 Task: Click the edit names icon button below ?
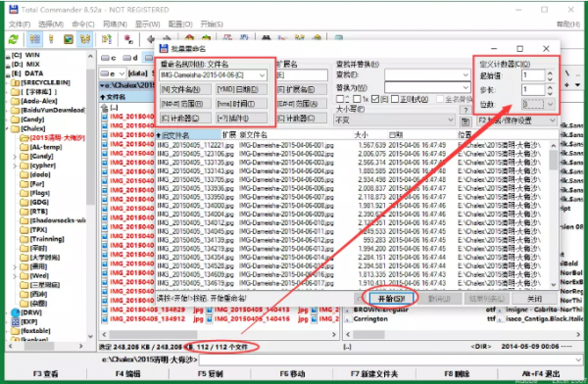[465, 121]
